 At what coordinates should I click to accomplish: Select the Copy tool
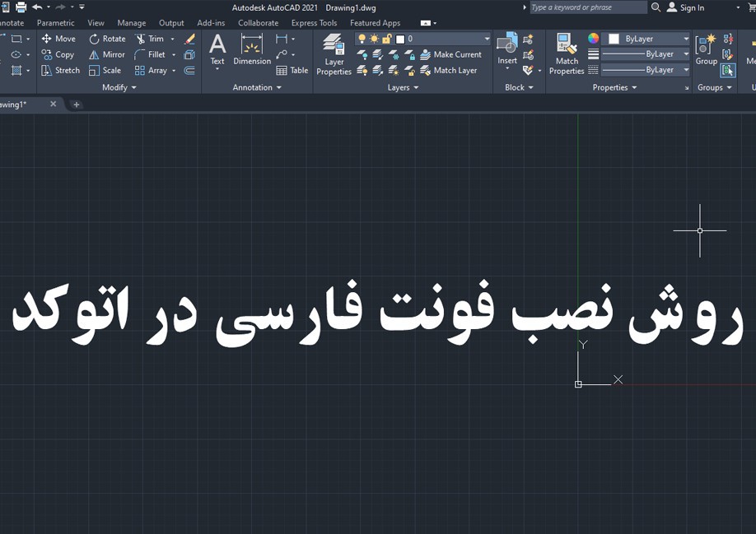pyautogui.click(x=58, y=54)
